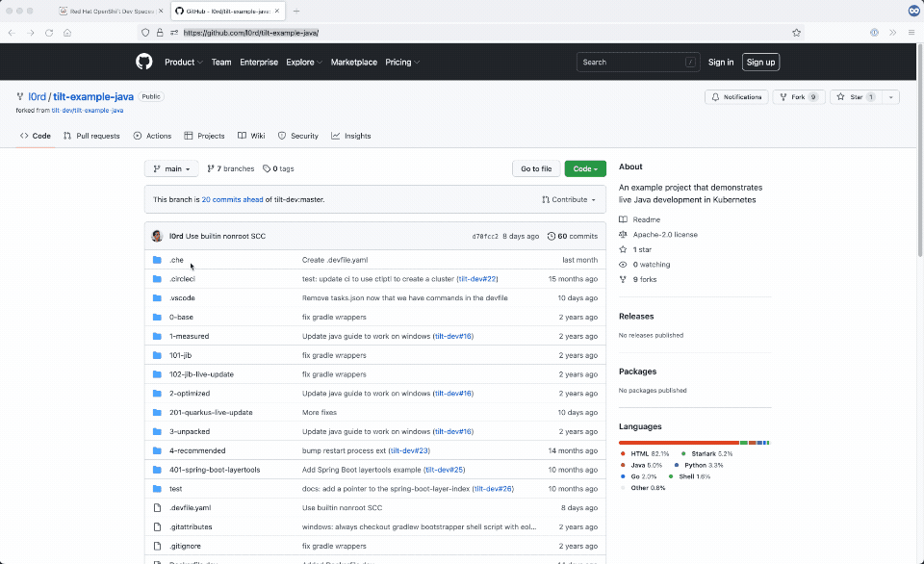
Task: Click the forks icon in About
Action: point(623,279)
